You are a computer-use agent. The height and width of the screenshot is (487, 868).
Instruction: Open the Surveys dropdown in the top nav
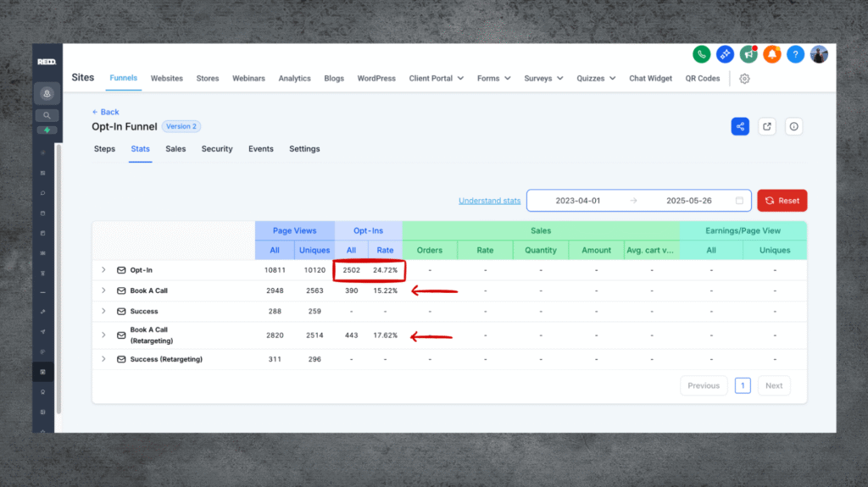click(543, 79)
